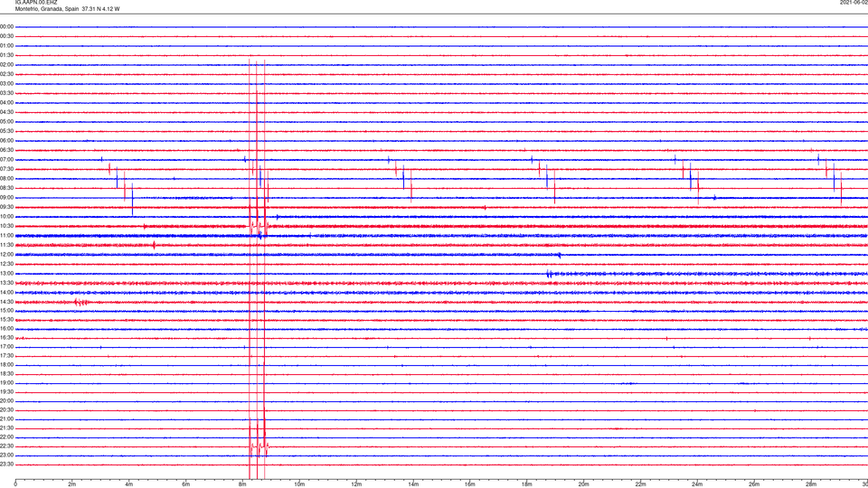The width and height of the screenshot is (868, 488).
Task: Select the 05:30 row label
Action: (x=6, y=131)
